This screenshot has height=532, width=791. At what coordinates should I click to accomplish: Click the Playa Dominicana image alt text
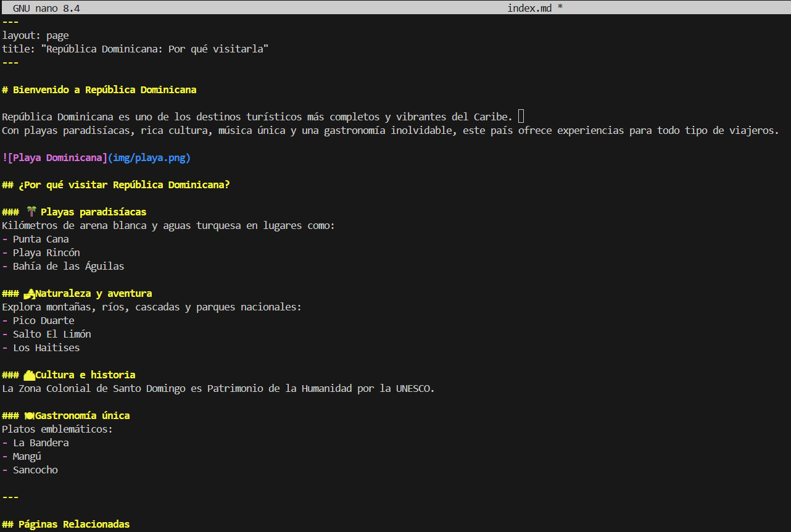coord(57,158)
